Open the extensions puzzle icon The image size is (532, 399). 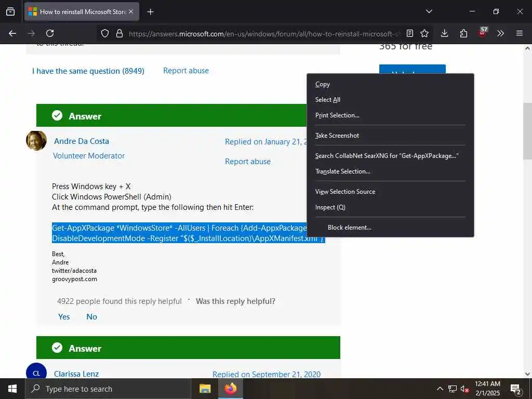click(463, 33)
